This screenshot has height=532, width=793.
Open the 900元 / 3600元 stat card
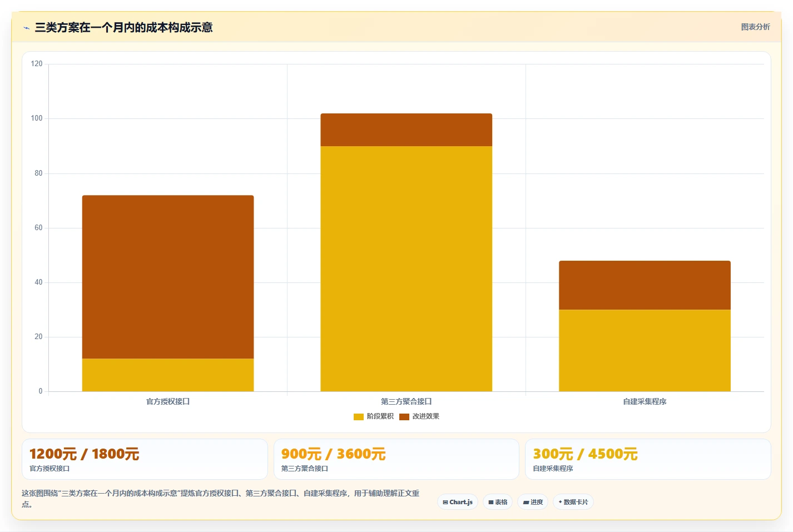(x=396, y=459)
